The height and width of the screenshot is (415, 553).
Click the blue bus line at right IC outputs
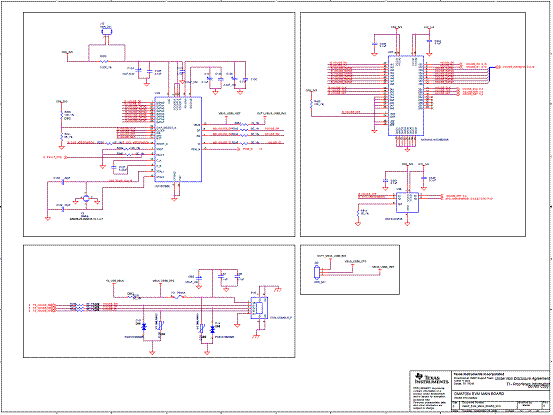[x=490, y=74]
